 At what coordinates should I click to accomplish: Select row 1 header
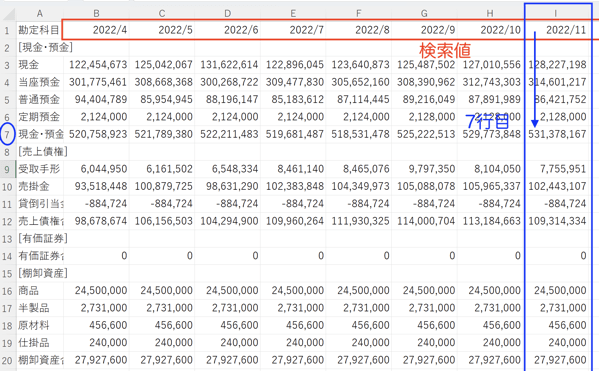pos(7,30)
